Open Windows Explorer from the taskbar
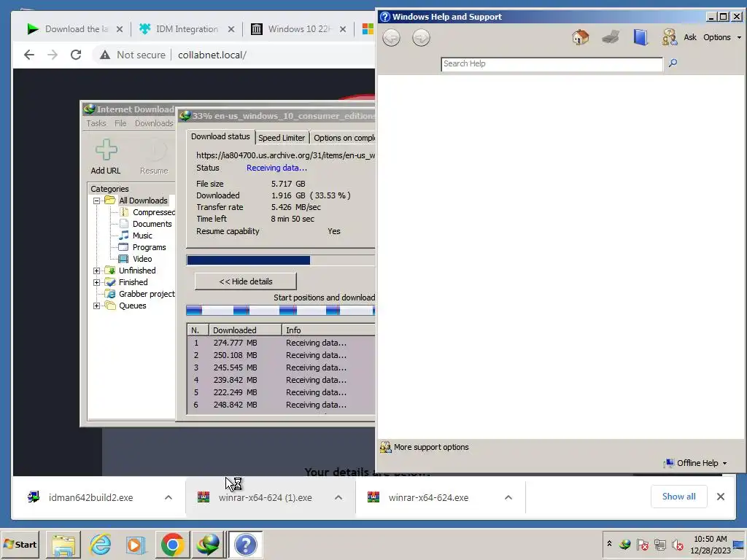This screenshot has width=747, height=560. coord(63,545)
